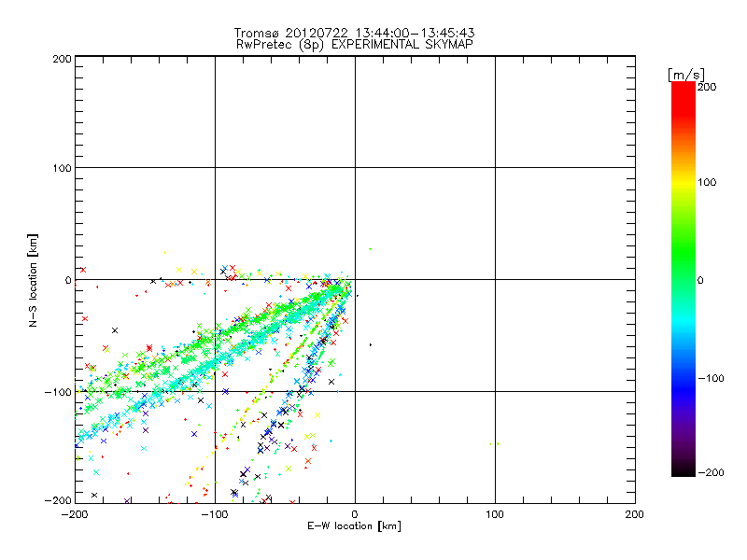Viewport: 747px width, 560px height.
Task: Click the colorbar tick label -200
Action: click(x=712, y=472)
